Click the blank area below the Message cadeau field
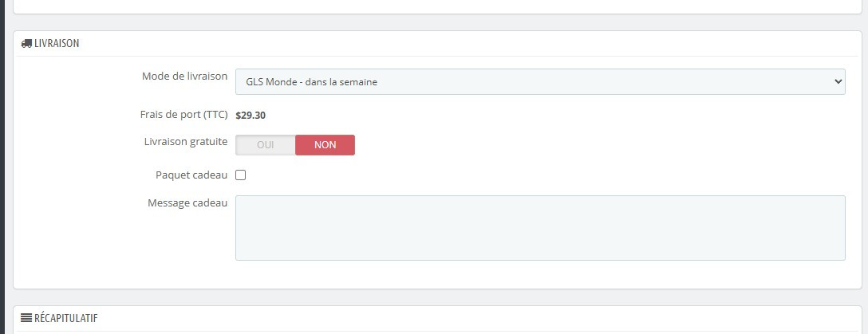 [x=437, y=274]
